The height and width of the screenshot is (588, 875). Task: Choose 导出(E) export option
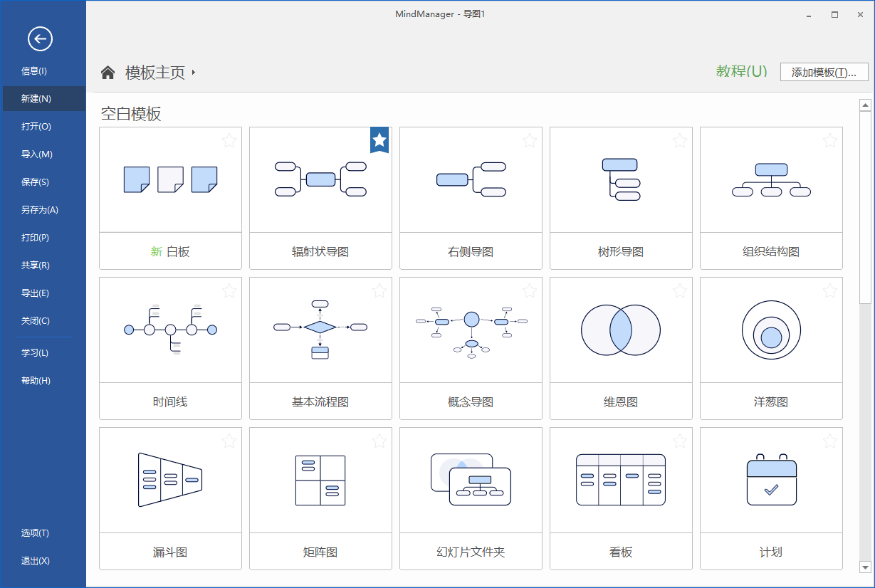(x=43, y=293)
